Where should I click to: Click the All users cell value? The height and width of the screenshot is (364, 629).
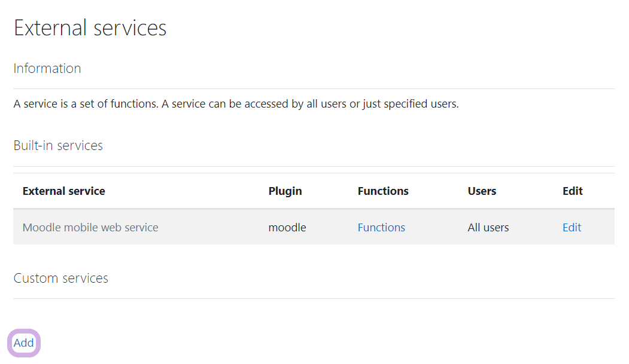(x=488, y=228)
